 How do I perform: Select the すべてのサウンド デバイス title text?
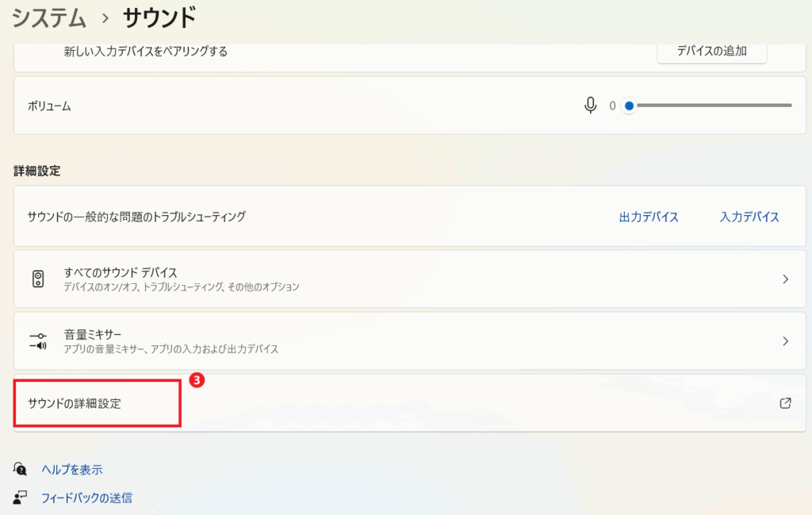(x=121, y=272)
